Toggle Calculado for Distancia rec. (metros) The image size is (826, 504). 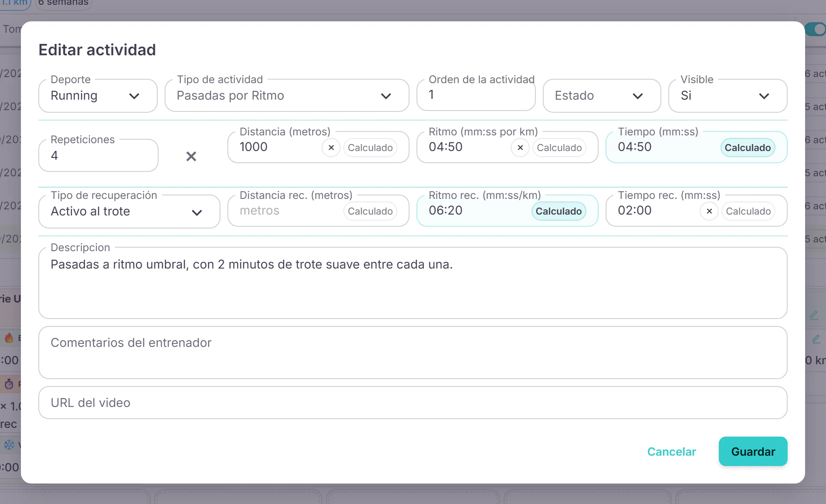[370, 211]
